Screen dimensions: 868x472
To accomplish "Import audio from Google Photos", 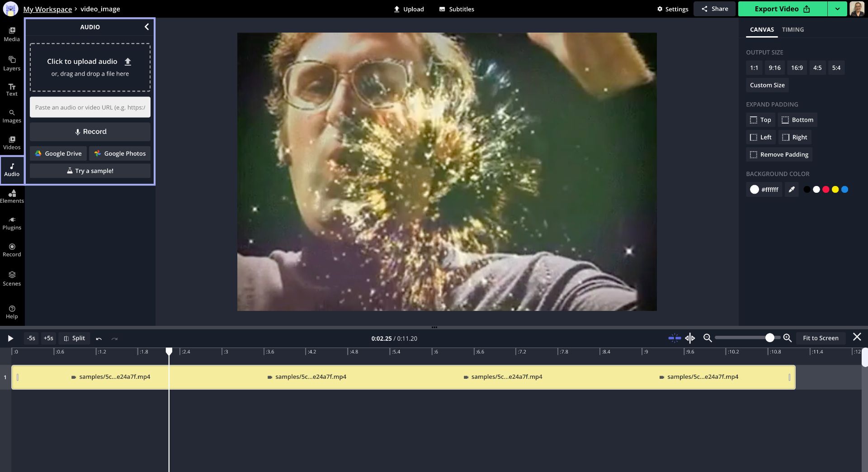I will (120, 153).
